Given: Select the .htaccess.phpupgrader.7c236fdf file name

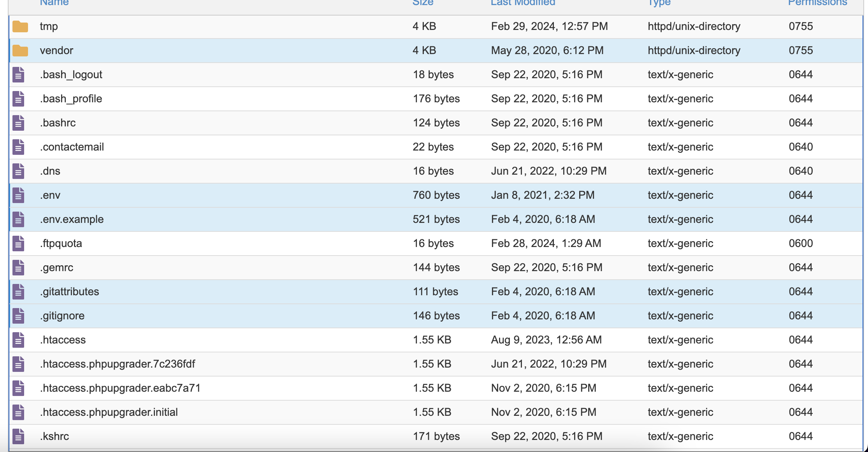Looking at the screenshot, I should click(118, 364).
